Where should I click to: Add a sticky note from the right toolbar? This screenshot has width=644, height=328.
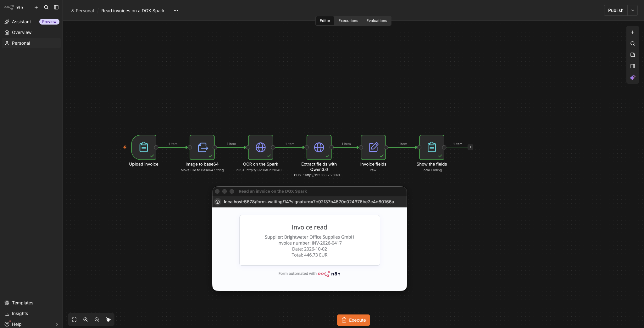pyautogui.click(x=633, y=55)
